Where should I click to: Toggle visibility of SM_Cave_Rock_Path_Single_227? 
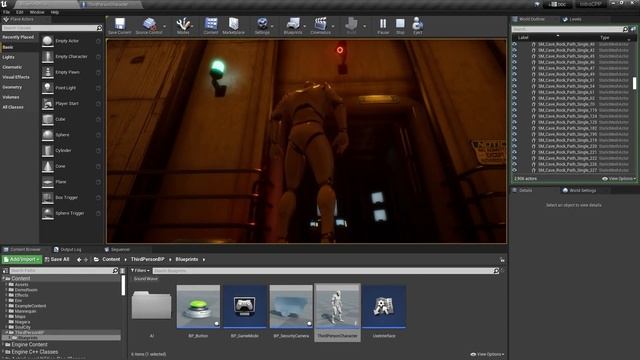coord(515,170)
